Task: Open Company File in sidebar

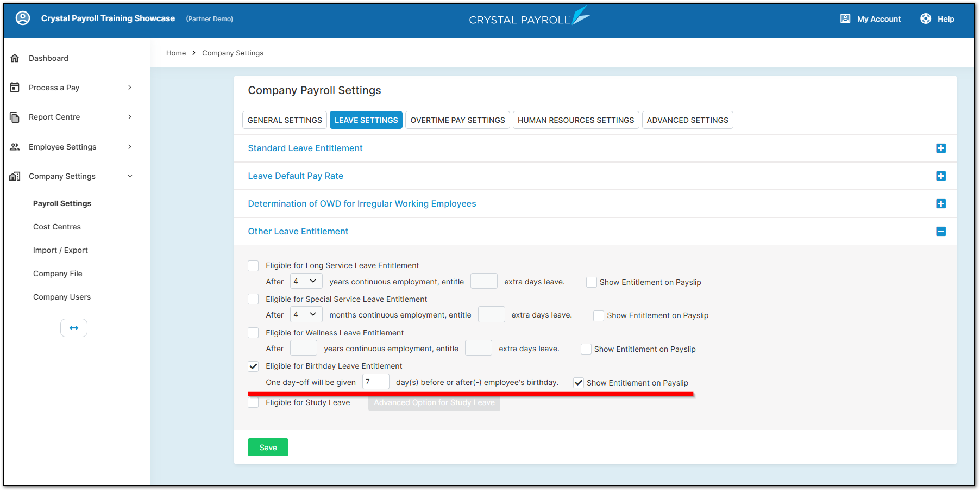Action: 58,274
